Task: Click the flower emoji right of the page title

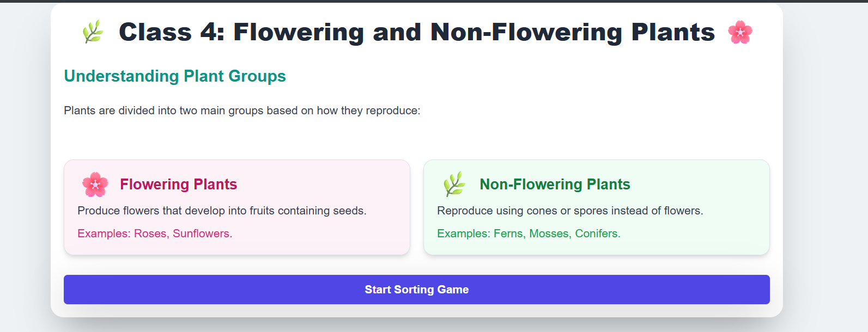Action: pyautogui.click(x=741, y=32)
